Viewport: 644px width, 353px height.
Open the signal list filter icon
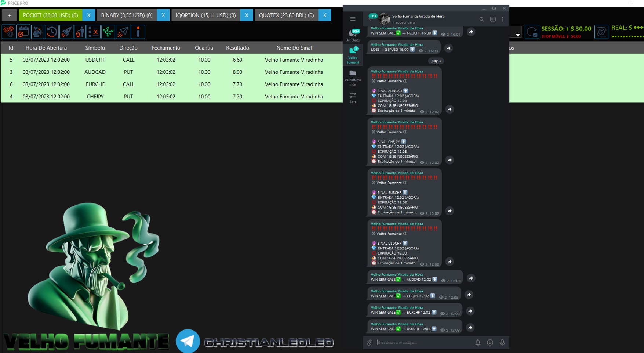(x=94, y=32)
